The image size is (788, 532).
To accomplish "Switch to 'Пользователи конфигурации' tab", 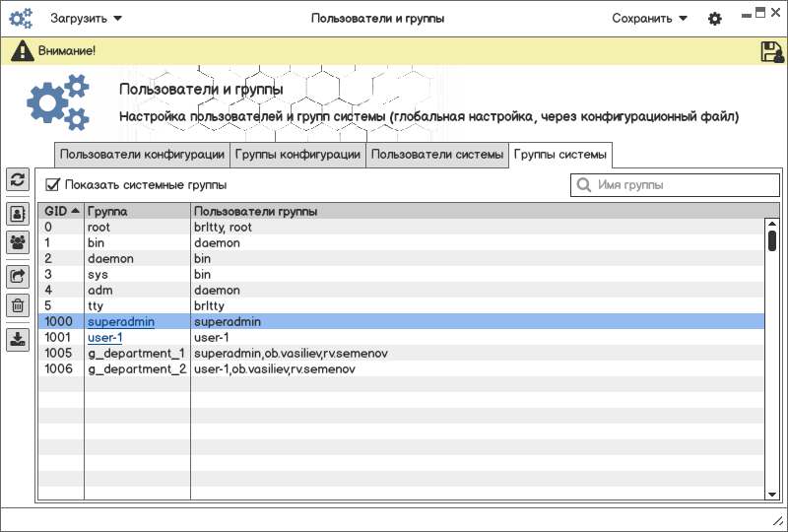I will [142, 155].
